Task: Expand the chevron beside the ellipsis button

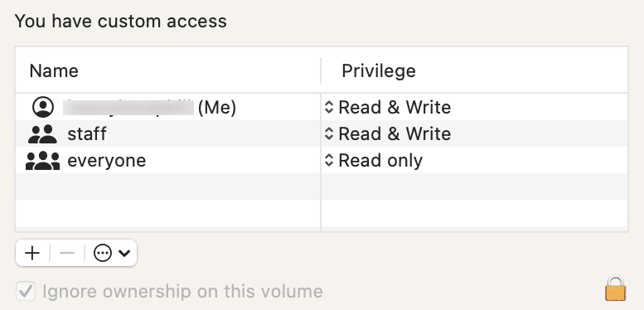Action: coord(124,254)
